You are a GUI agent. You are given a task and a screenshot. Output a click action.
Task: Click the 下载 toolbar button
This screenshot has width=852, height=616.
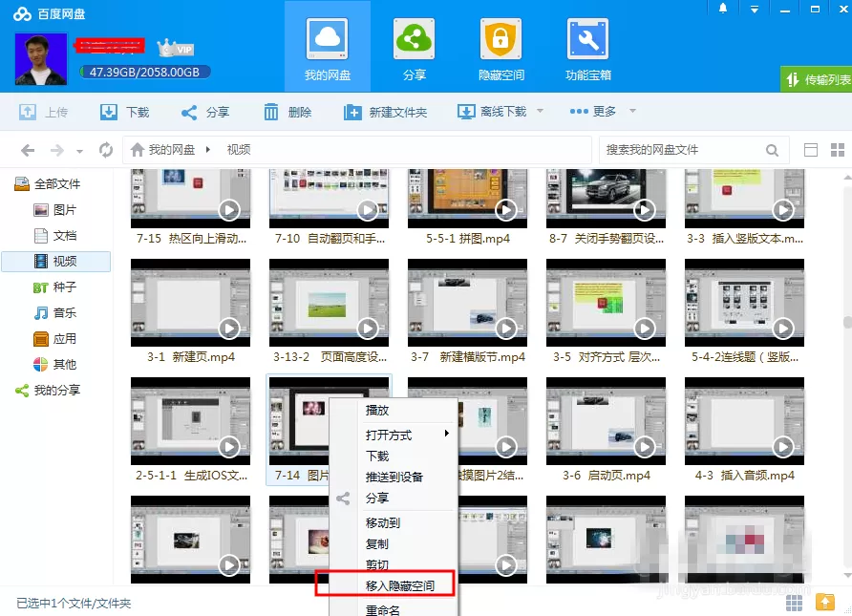coord(124,112)
